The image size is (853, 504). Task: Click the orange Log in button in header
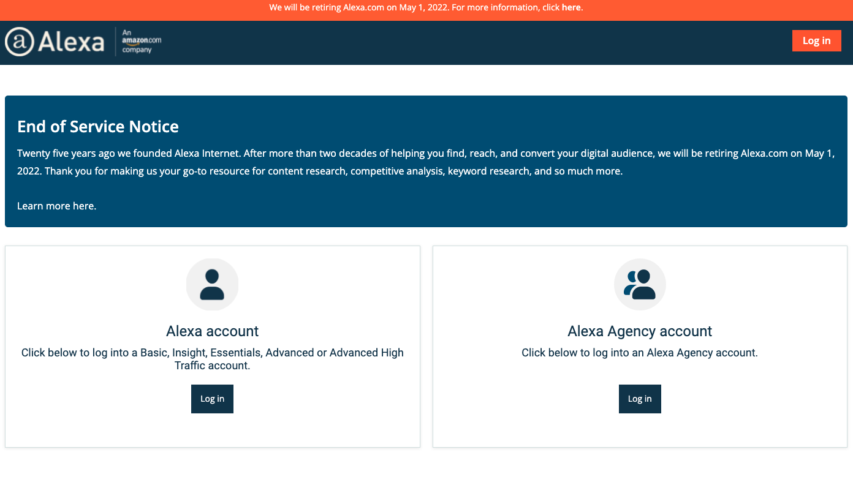816,40
